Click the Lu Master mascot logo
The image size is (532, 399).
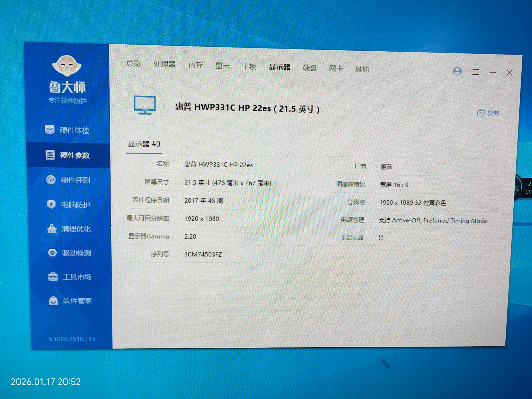pos(67,65)
